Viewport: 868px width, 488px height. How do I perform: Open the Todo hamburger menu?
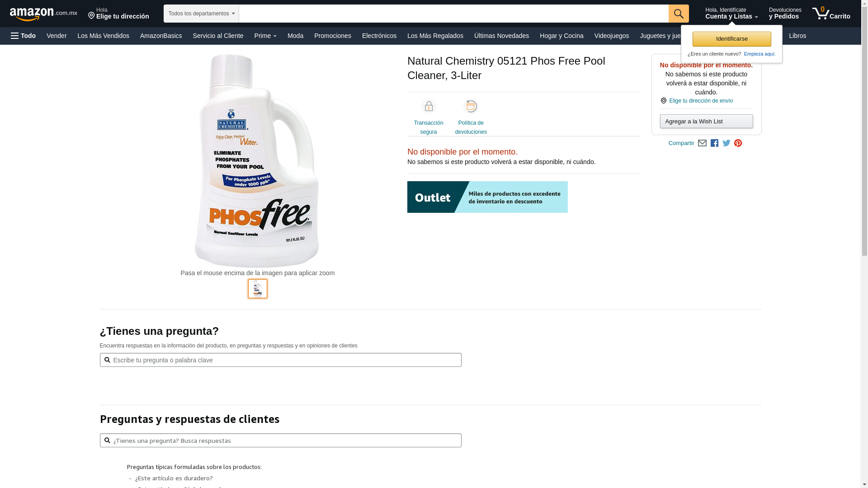(x=23, y=36)
